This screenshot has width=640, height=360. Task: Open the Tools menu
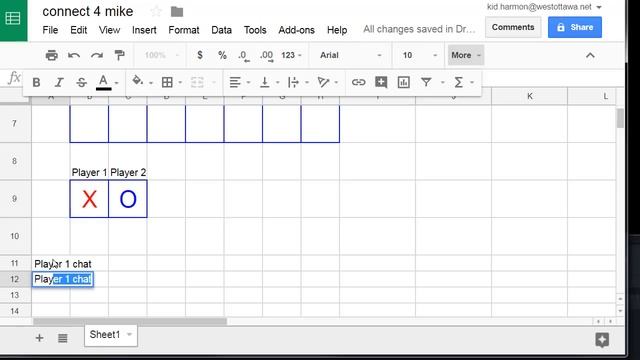pos(255,30)
